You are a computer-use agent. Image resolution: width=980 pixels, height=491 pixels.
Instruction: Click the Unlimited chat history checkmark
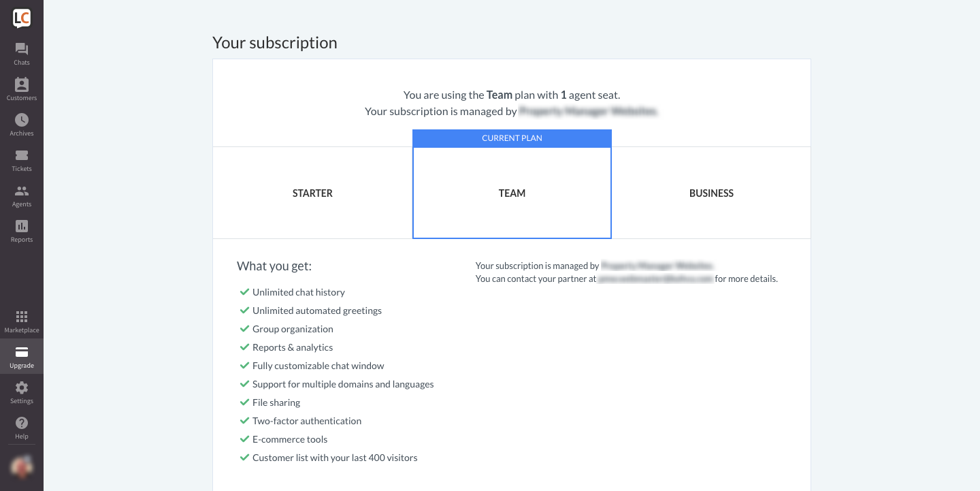245,292
